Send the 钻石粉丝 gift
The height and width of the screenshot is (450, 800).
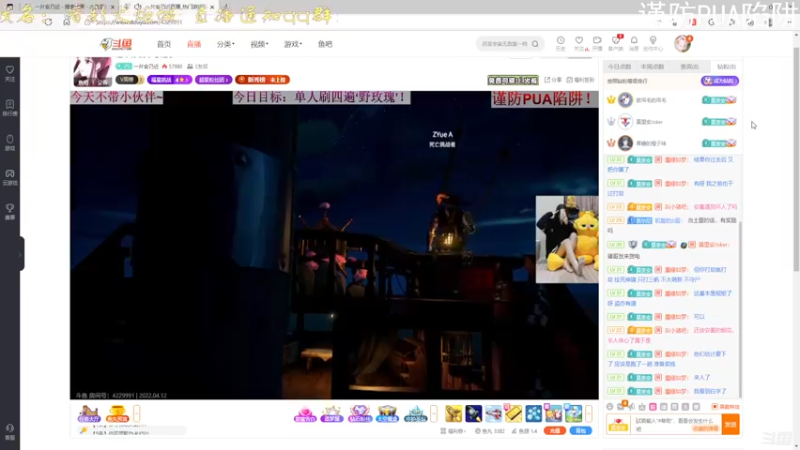[x=360, y=414]
